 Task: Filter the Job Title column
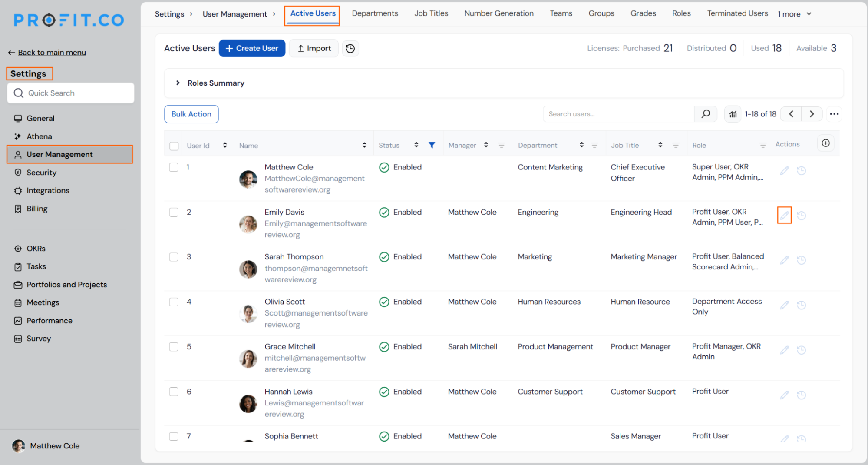tap(675, 145)
